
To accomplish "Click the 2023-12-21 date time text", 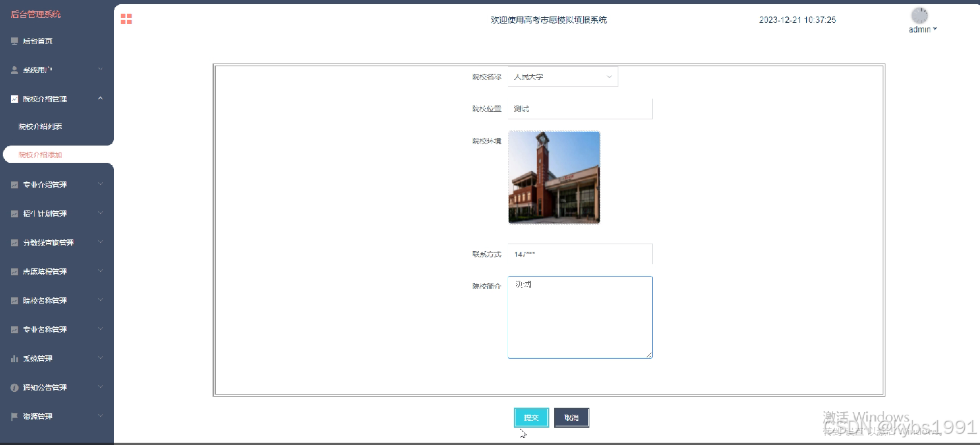I will (797, 20).
